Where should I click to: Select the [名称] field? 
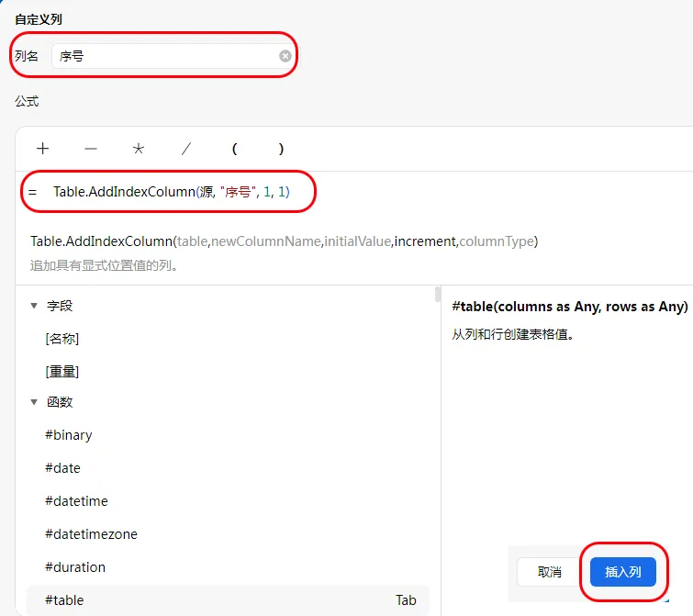point(61,339)
